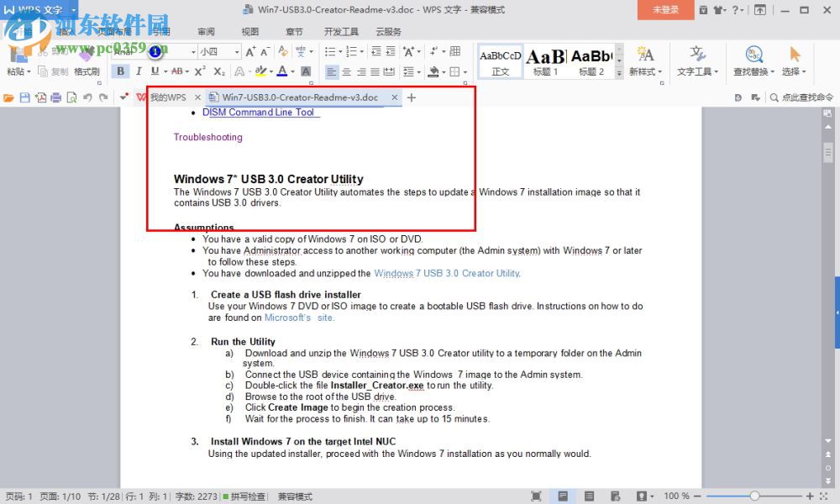Redo the last action
Screen dimensions: 840x504
(103, 97)
